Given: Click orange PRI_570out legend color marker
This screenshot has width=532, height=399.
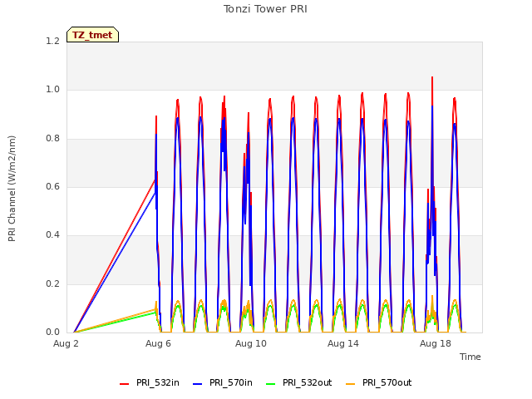Looking at the screenshot, I should [351, 384].
